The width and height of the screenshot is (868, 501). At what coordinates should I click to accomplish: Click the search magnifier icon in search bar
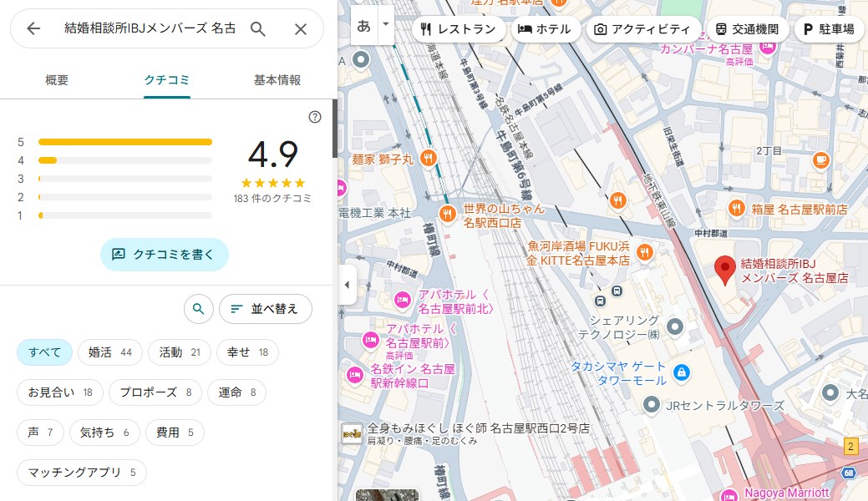pyautogui.click(x=258, y=29)
